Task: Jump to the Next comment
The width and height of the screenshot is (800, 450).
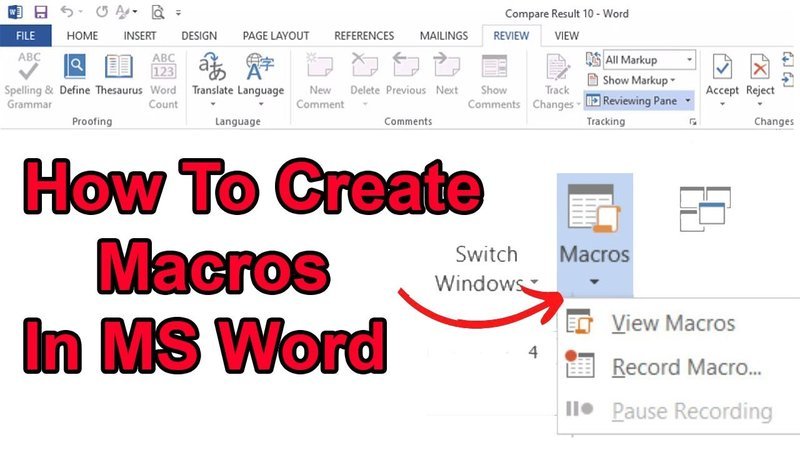Action: (446, 74)
